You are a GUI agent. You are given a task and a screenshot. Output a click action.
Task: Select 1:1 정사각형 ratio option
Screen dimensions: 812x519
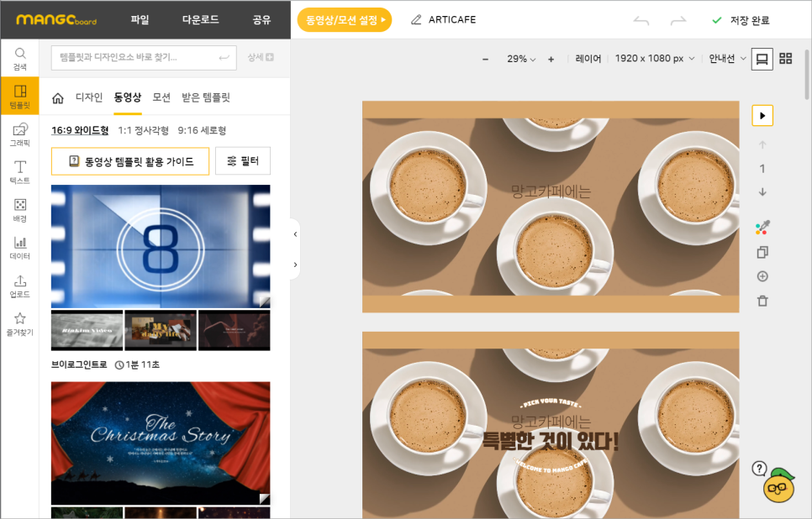coord(144,130)
